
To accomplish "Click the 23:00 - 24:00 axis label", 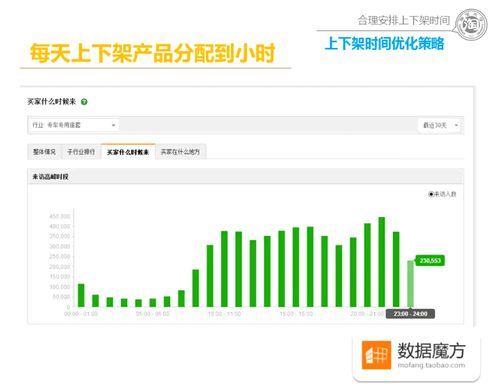I will [410, 314].
